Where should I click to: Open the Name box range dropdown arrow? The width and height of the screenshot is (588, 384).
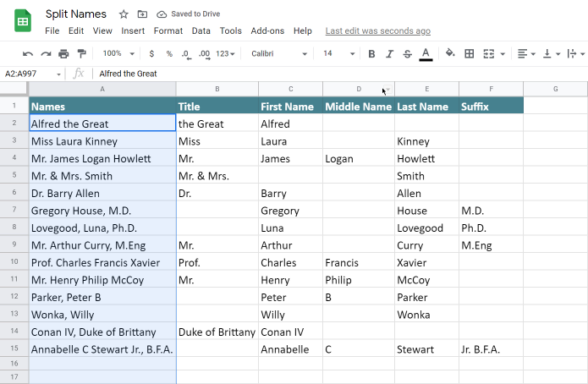(58, 74)
